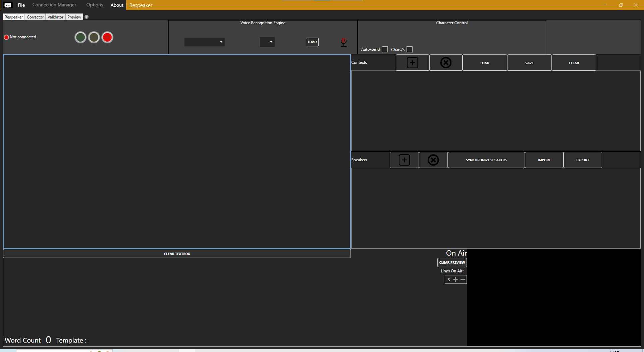Click the red circle status button
The image size is (644, 352).
point(107,37)
